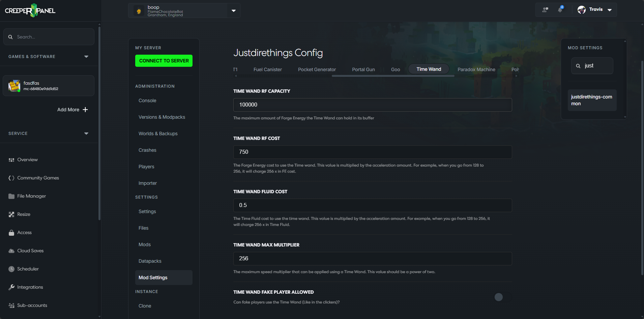The width and height of the screenshot is (644, 319).
Task: Click the Sub-accounts people icon
Action: pos(11,306)
